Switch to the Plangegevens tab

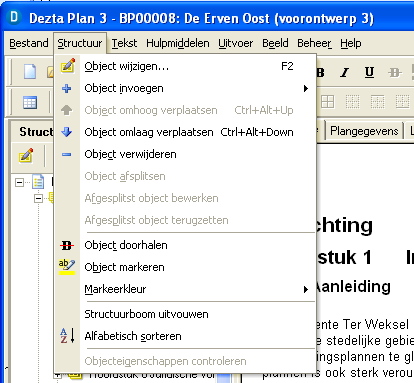(364, 131)
